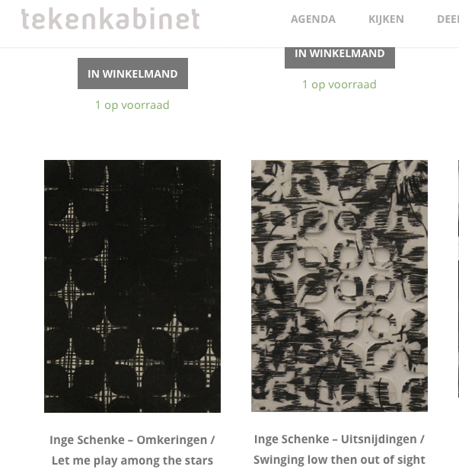Open the light Uitsnijdingen artwork thumbnail
459x476 pixels.
click(339, 286)
